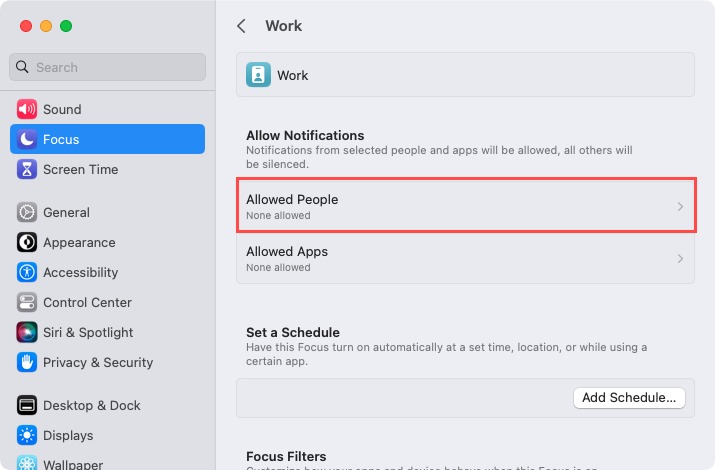Click the Appearance icon in sidebar
The width and height of the screenshot is (715, 470).
point(27,243)
